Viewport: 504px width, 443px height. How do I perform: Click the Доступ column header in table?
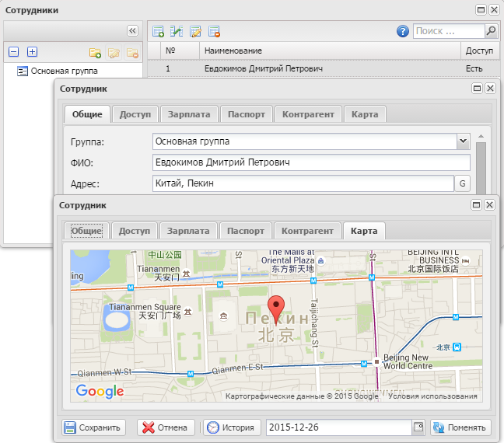[x=480, y=51]
